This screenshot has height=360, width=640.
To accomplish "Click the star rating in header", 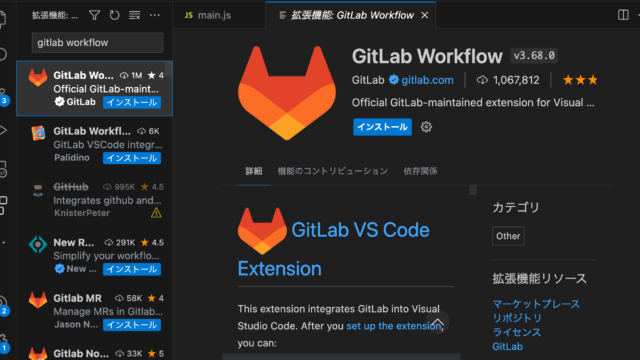I will click(580, 80).
